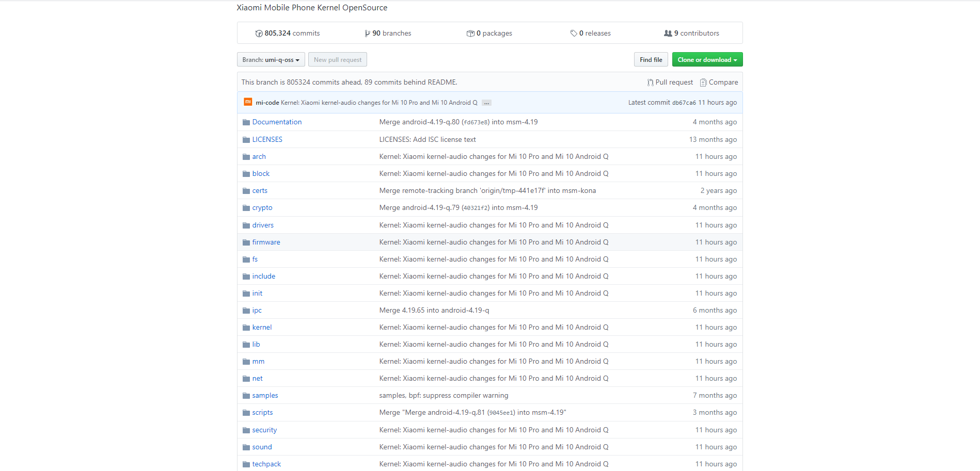Open the fd673e8 commit hash link
Image resolution: width=980 pixels, height=471 pixels.
(475, 123)
